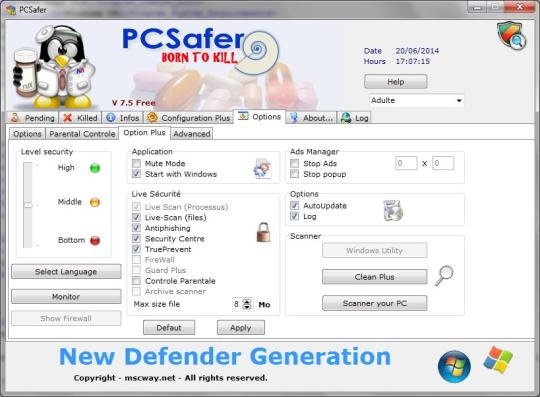The image size is (540, 397).
Task: Click the AutoUpdate disc icon
Action: [x=393, y=210]
